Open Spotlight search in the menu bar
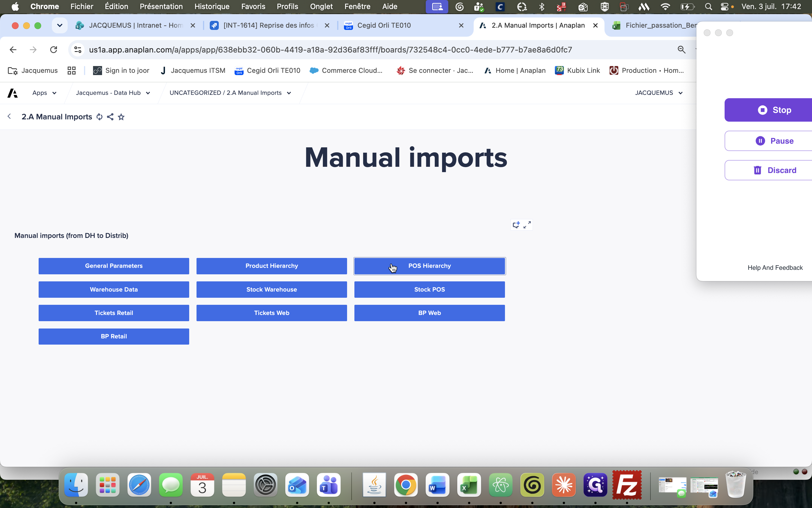The height and width of the screenshot is (508, 812). point(708,7)
